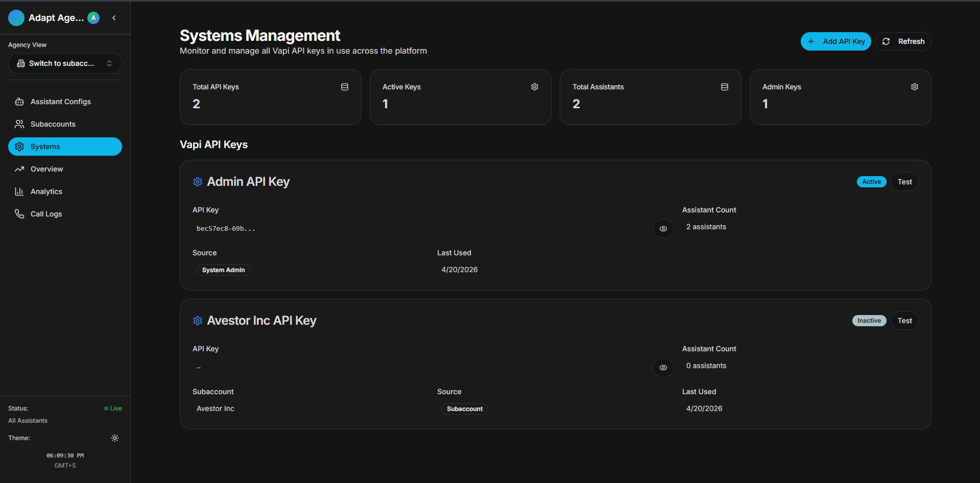
Task: Click the Add API Key button
Action: pos(835,41)
